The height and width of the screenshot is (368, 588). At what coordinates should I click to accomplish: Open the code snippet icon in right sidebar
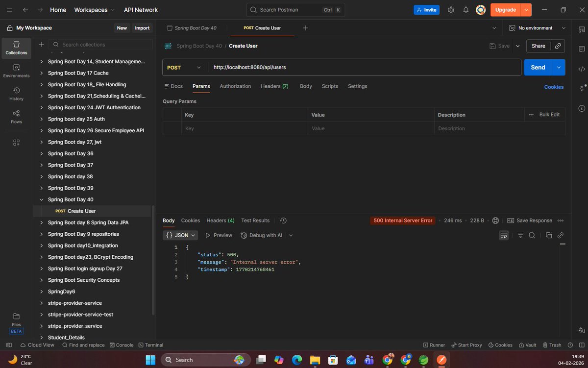tap(582, 69)
